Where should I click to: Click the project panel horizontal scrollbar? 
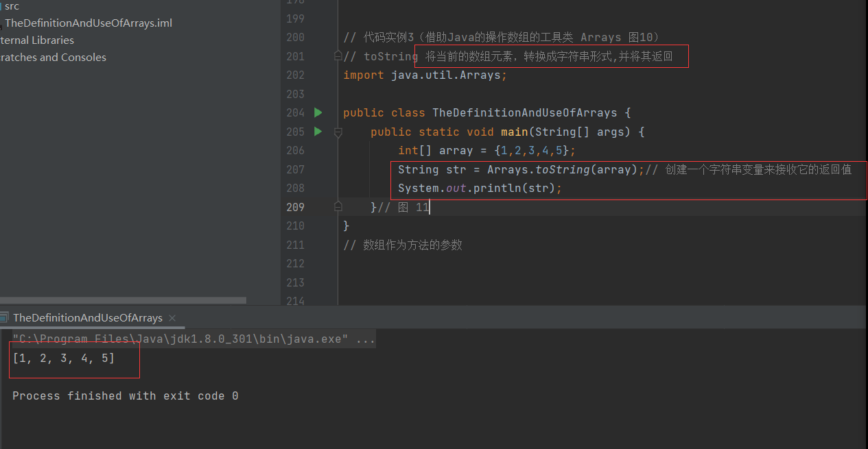click(123, 300)
